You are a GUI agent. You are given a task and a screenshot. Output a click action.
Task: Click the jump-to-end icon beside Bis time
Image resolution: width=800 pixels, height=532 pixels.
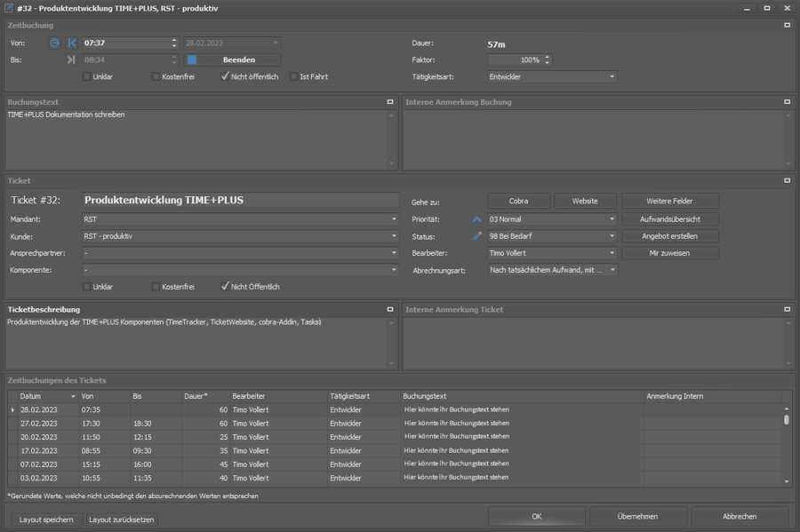tap(71, 60)
